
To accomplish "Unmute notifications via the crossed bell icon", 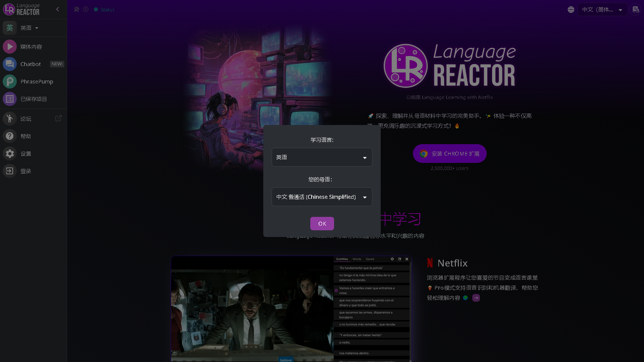I will tap(76, 9).
